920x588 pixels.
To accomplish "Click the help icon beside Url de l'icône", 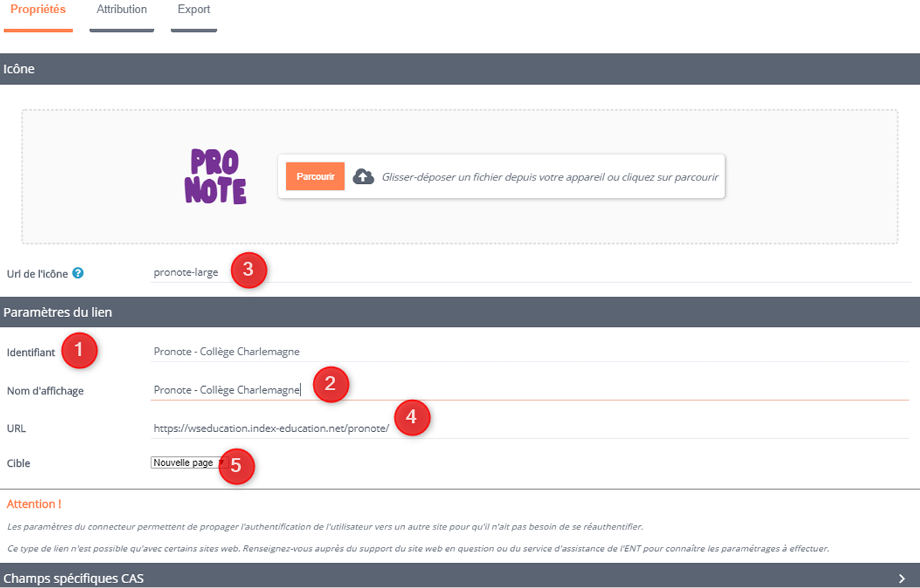I will 78,273.
